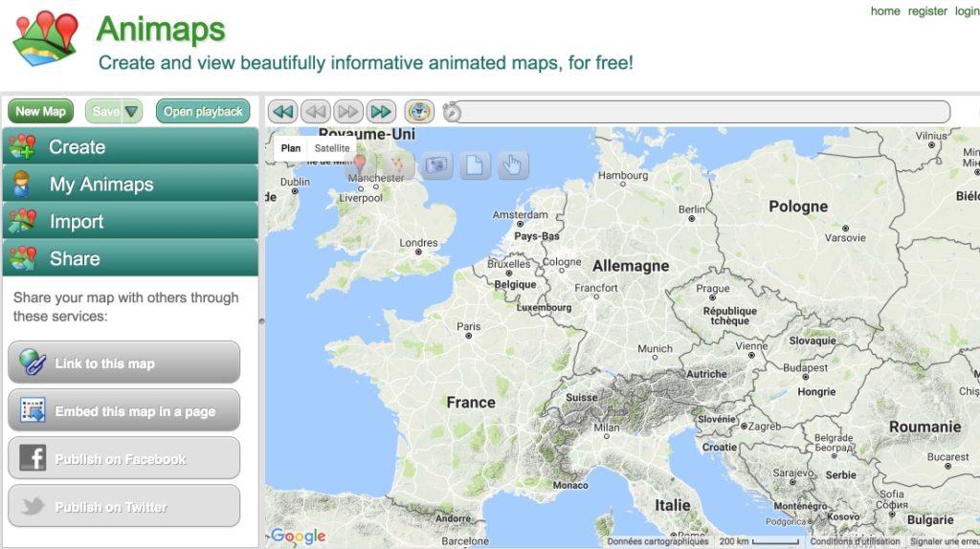Select the add marker pin tool

click(360, 165)
